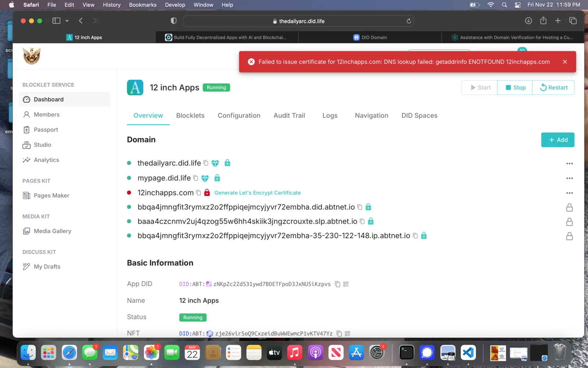The image size is (588, 368).
Task: Copy the NFT DID value
Action: click(x=339, y=334)
